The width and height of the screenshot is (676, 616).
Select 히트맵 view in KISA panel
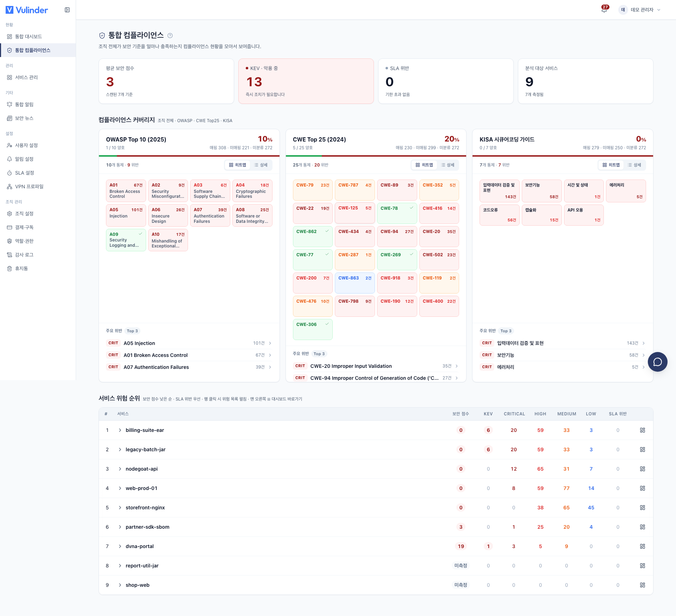click(x=611, y=165)
